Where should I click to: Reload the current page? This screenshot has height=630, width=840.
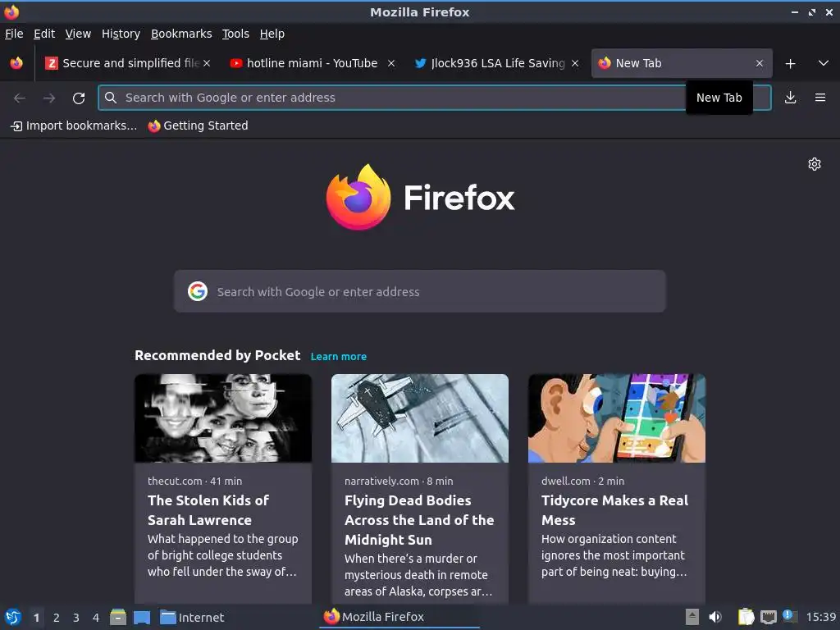pos(79,98)
